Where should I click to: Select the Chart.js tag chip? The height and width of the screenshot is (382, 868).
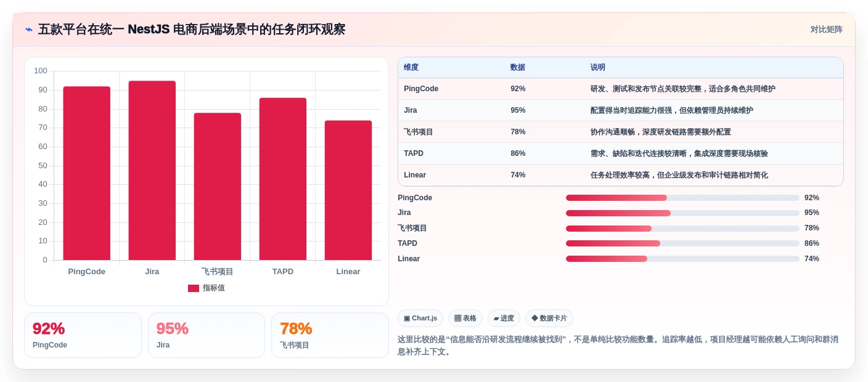[420, 318]
